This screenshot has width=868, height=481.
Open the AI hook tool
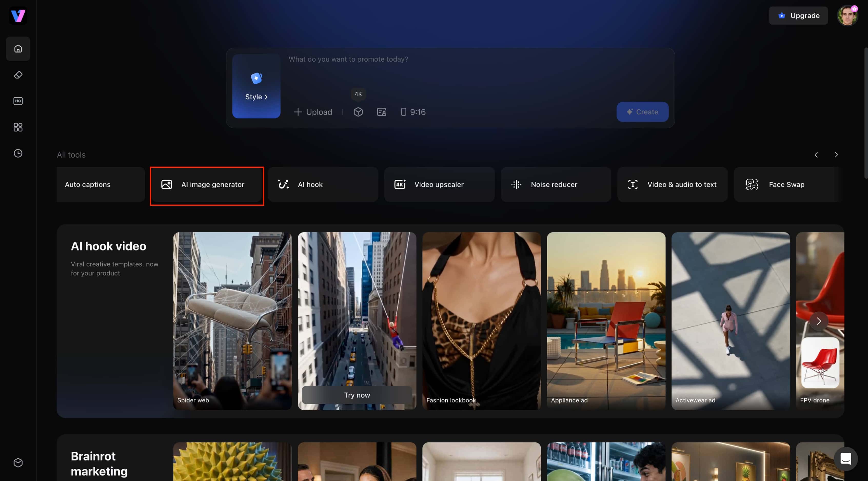pyautogui.click(x=323, y=184)
